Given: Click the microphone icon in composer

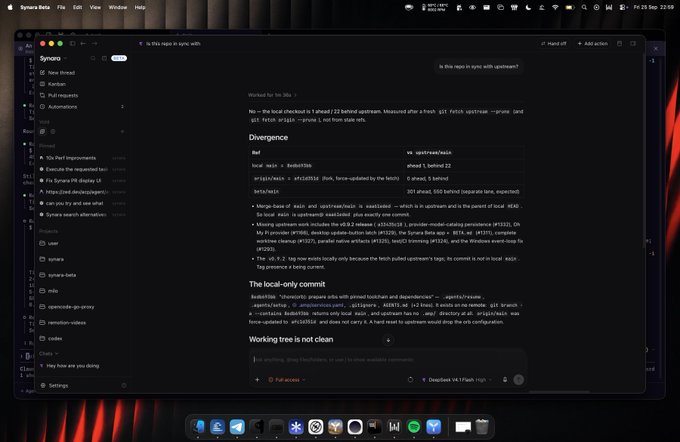Looking at the screenshot, I should pyautogui.click(x=505, y=380).
